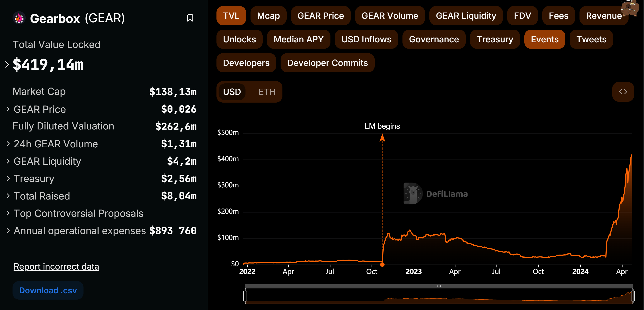Click the left handle of range slider
The height and width of the screenshot is (310, 644).
pos(245,296)
